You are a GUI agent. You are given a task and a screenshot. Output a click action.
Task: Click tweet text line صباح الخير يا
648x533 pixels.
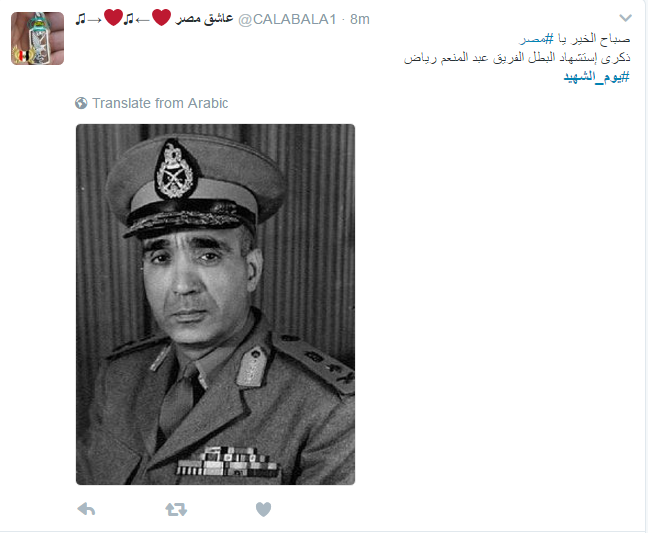594,39
